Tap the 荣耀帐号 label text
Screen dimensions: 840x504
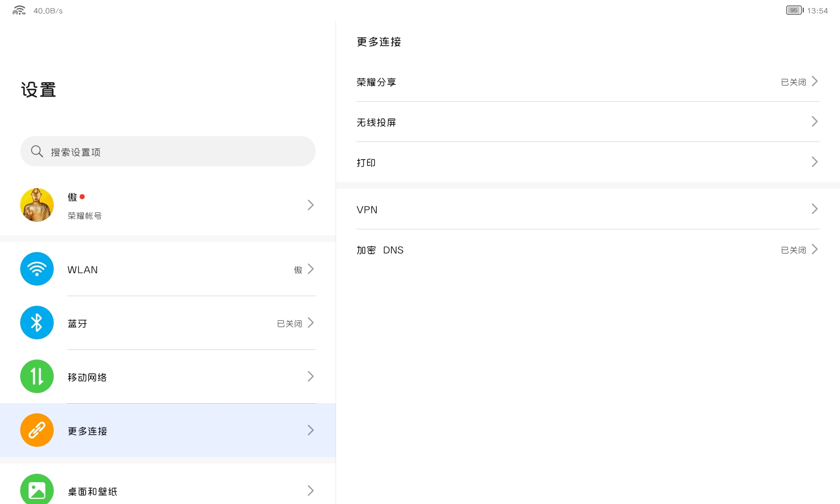click(84, 216)
